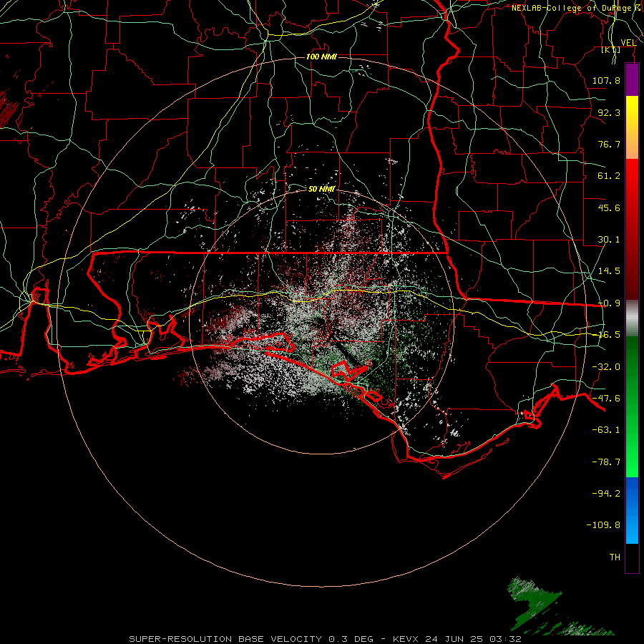Click the 30.1 velocity legend value
The image size is (644, 644).
[x=609, y=240]
